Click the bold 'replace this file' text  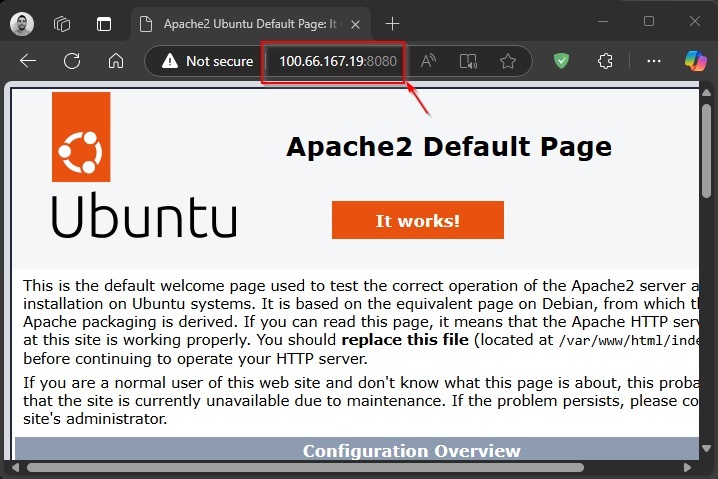point(405,340)
